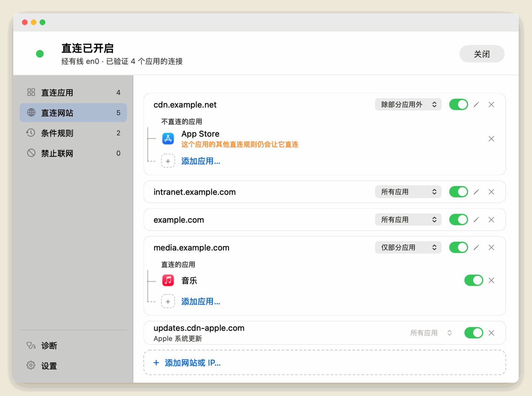
Task: Click the App Store app icon
Action: point(168,138)
